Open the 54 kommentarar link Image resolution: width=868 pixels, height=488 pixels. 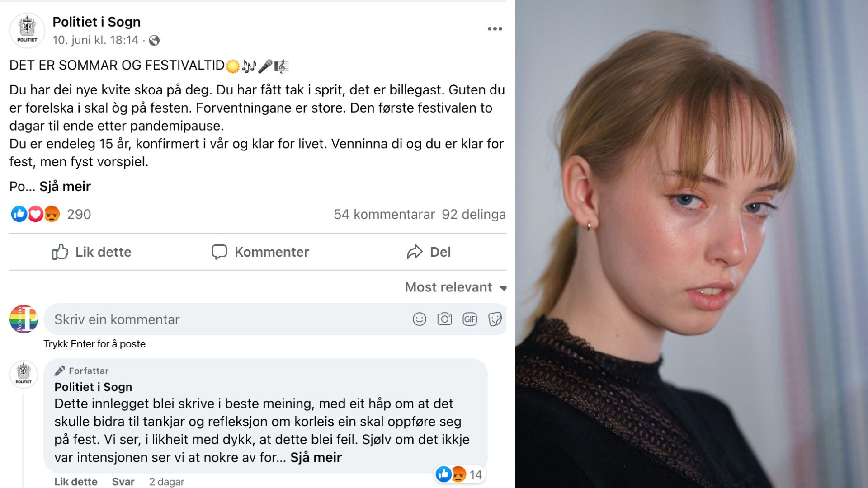point(384,215)
